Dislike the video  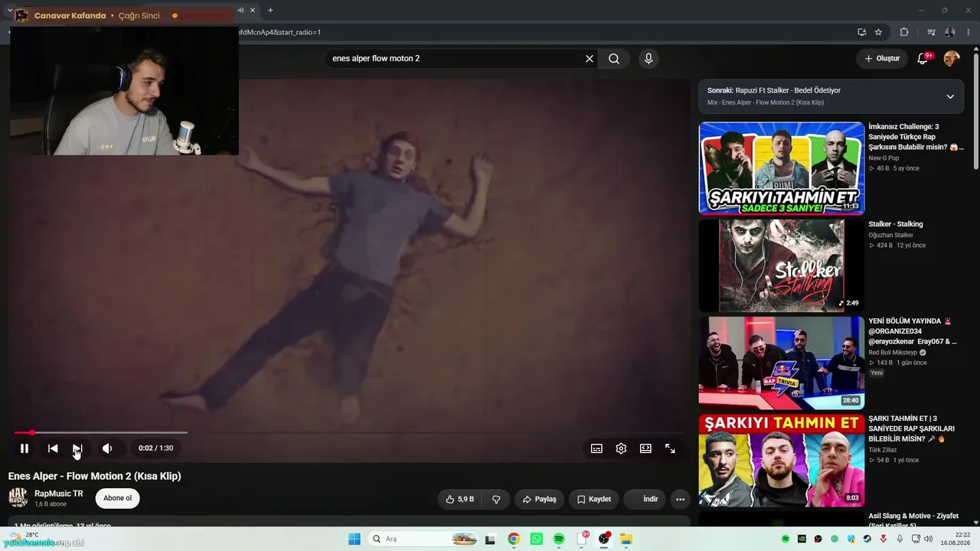pos(496,499)
